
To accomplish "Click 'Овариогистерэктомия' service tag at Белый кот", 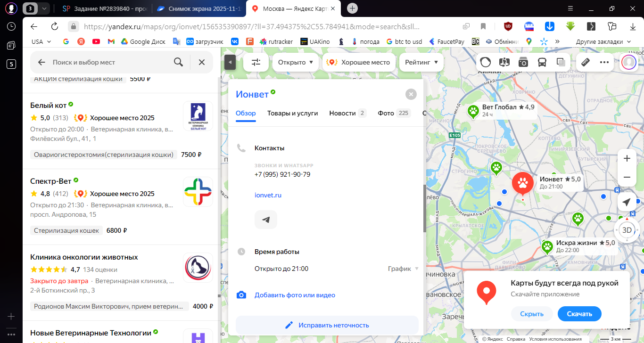I will (104, 155).
